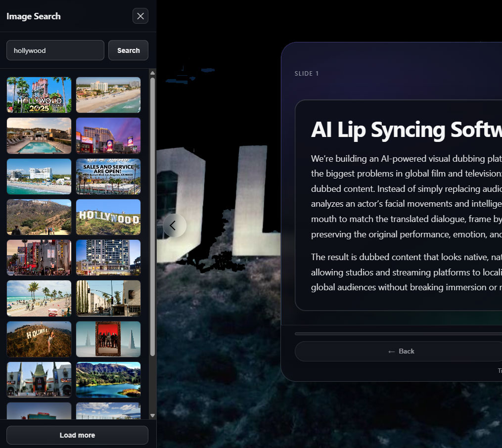The image size is (502, 448).
Task: Select the rooftop pool thumbnail
Action: point(39,135)
